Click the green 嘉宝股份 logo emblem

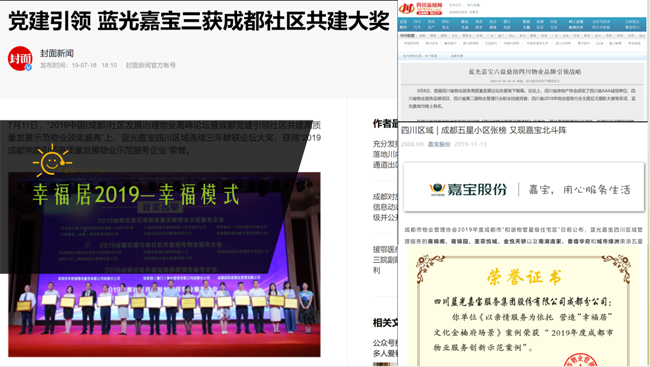tap(437, 190)
